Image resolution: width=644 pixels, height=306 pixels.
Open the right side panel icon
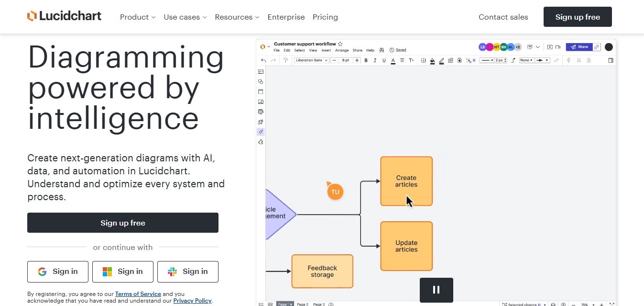[611, 60]
